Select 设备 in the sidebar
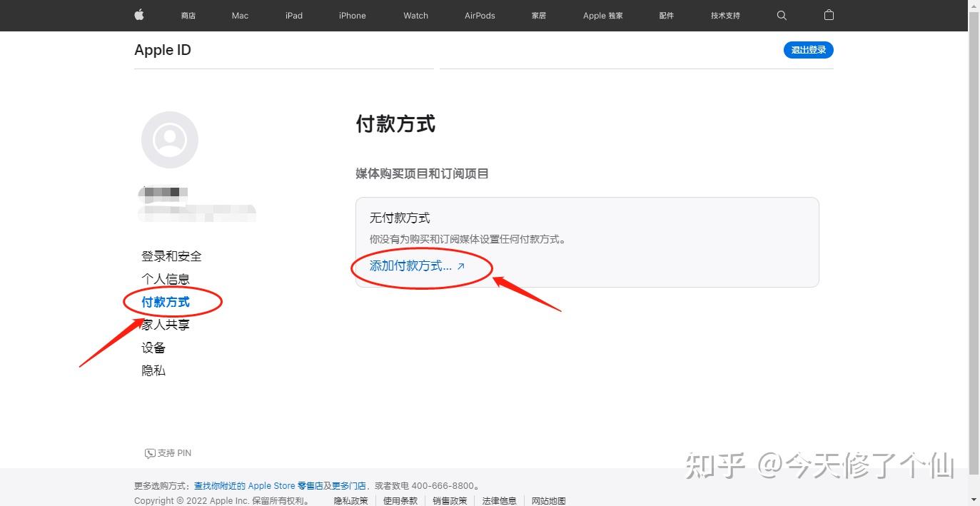 [x=153, y=348]
